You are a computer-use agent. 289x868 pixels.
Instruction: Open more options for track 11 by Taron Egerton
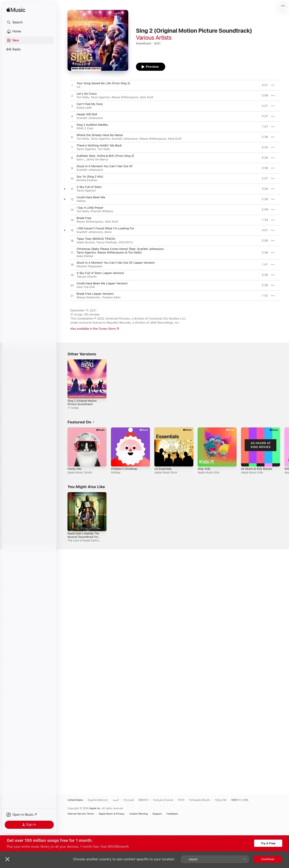tap(273, 189)
